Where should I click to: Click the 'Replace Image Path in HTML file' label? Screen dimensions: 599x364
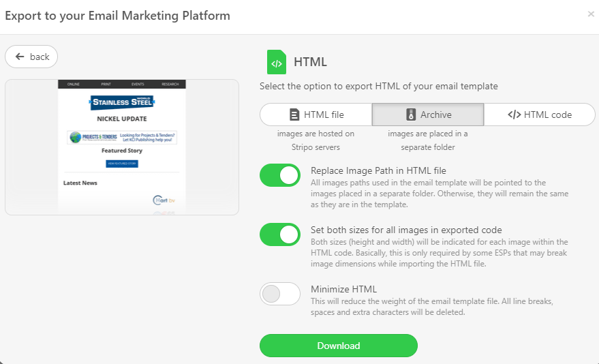[x=378, y=170]
